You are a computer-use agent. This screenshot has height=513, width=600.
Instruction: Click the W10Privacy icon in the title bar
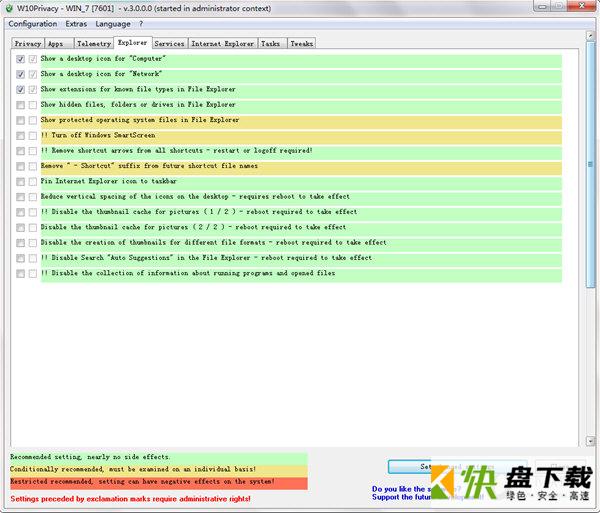tap(9, 8)
